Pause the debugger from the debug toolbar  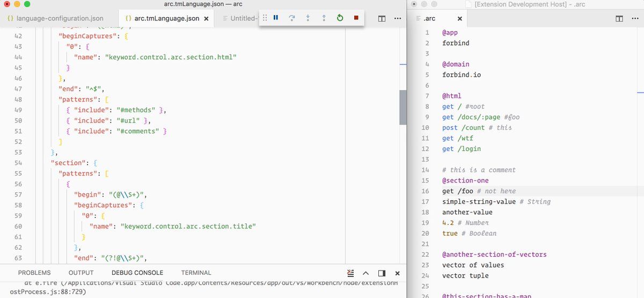275,18
